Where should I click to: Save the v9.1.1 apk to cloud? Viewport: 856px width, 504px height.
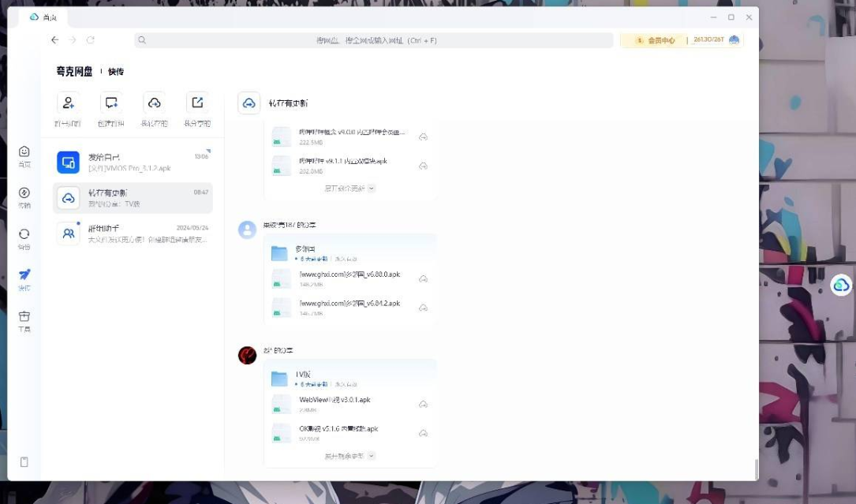pyautogui.click(x=423, y=166)
